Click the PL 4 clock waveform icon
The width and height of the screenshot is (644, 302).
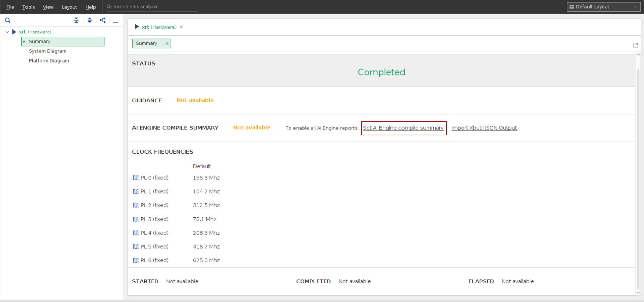click(x=136, y=233)
